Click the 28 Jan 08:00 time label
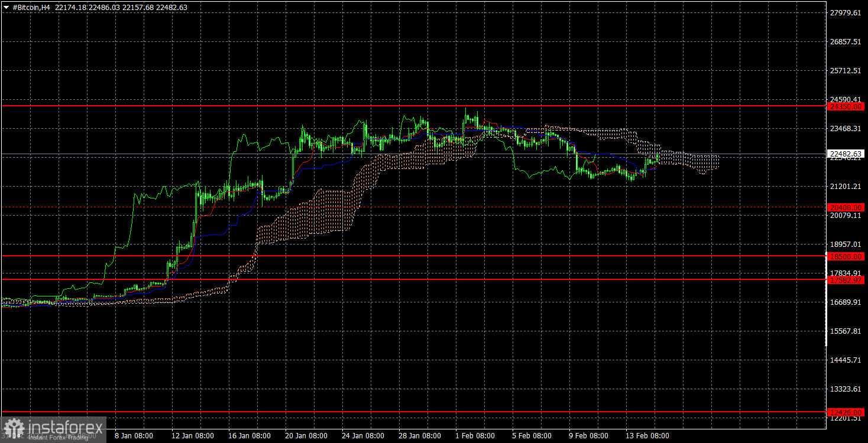Viewport: 868px width, 443px height. 420,436
